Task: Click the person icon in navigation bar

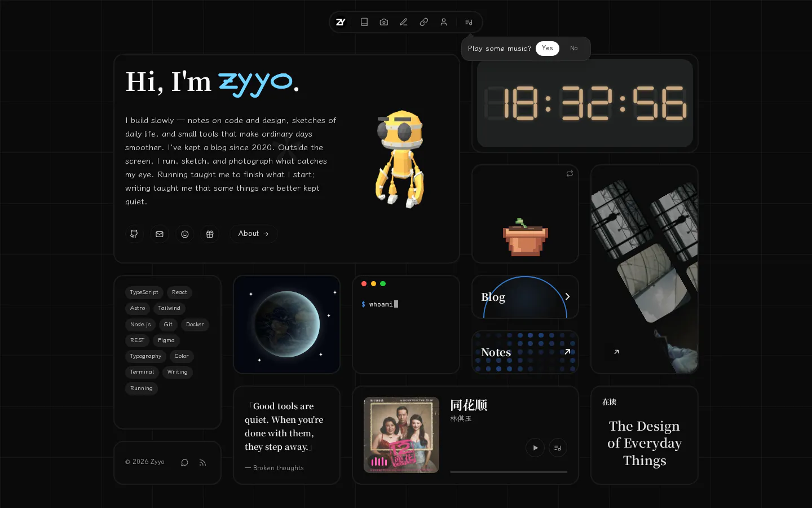Action: point(444,22)
